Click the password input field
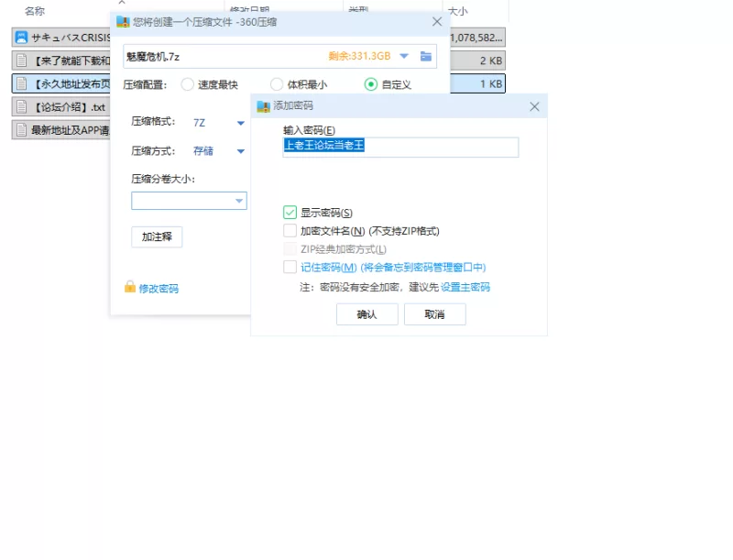This screenshot has width=733, height=560. coord(400,147)
